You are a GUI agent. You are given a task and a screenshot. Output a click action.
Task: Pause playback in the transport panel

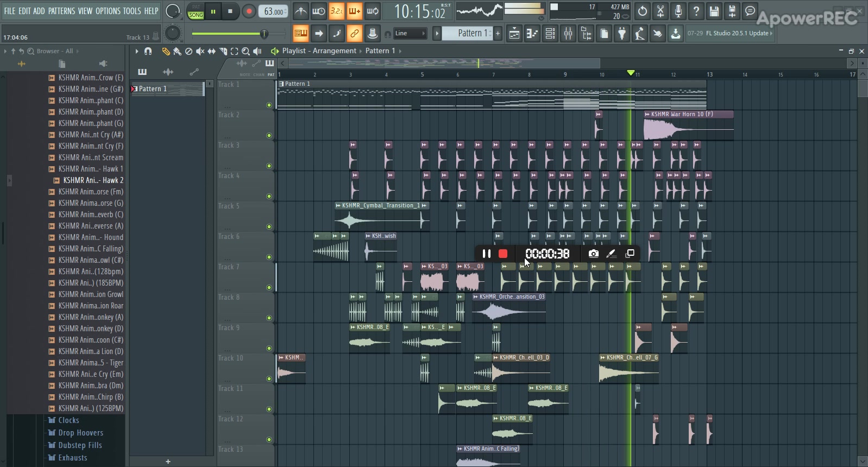(213, 11)
